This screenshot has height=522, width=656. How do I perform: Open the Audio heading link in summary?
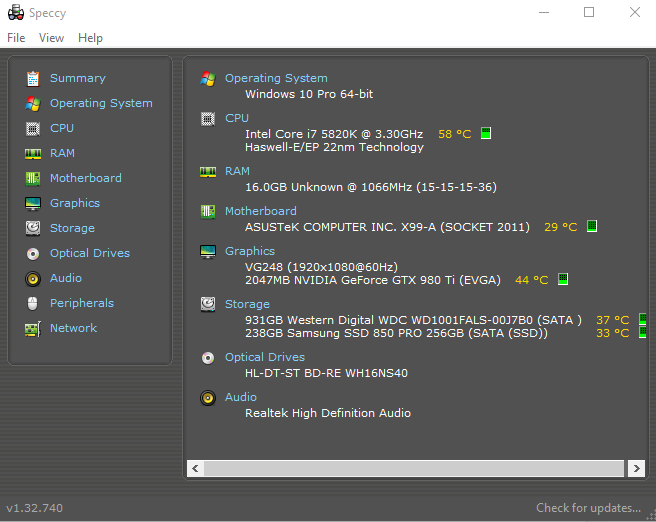pos(241,397)
